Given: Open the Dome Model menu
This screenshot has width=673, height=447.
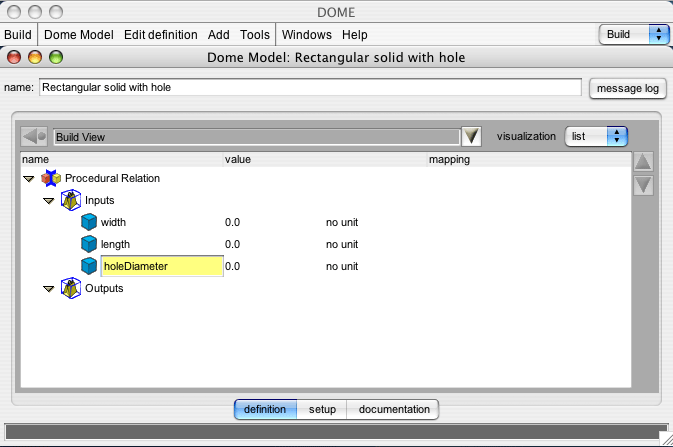Looking at the screenshot, I should 79,35.
